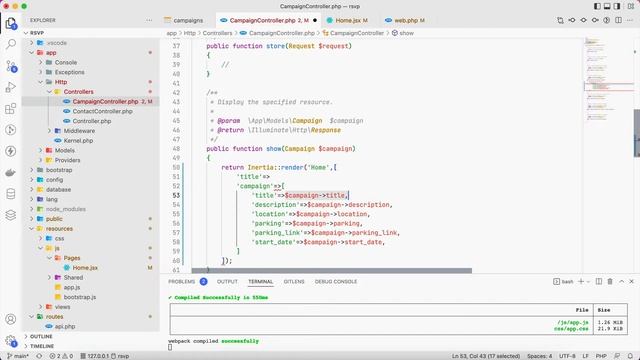This screenshot has width=640, height=360.
Task: Click Customize Layout icon in title bar
Action: (630, 6)
